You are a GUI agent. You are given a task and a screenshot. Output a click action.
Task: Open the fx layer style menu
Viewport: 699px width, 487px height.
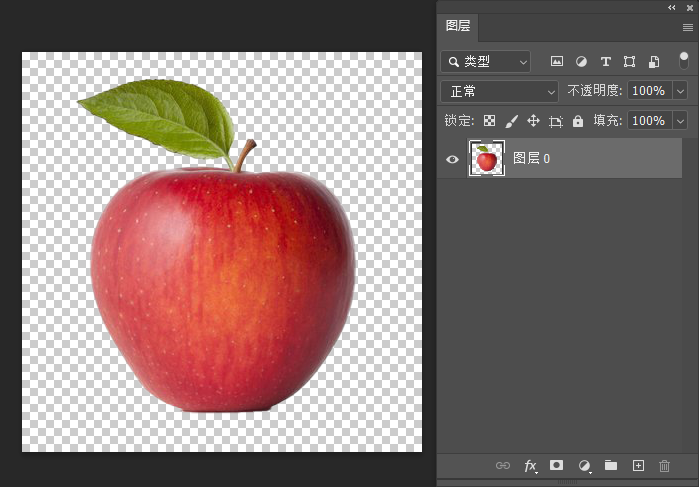530,466
